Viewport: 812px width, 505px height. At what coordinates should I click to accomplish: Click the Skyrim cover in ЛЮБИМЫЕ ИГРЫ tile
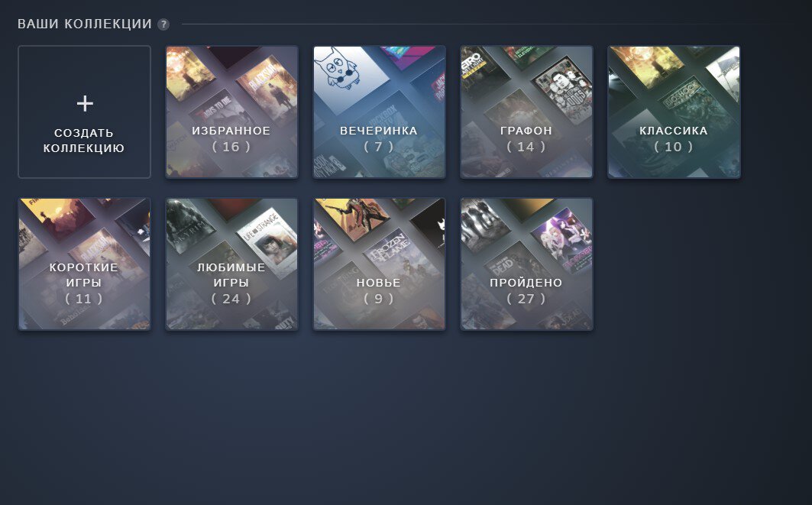point(190,225)
